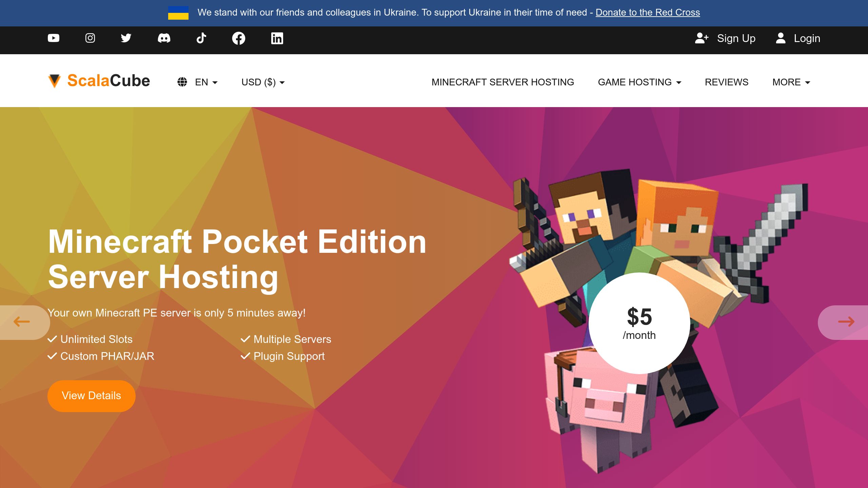Go to previous slide with left arrow

pyautogui.click(x=22, y=322)
